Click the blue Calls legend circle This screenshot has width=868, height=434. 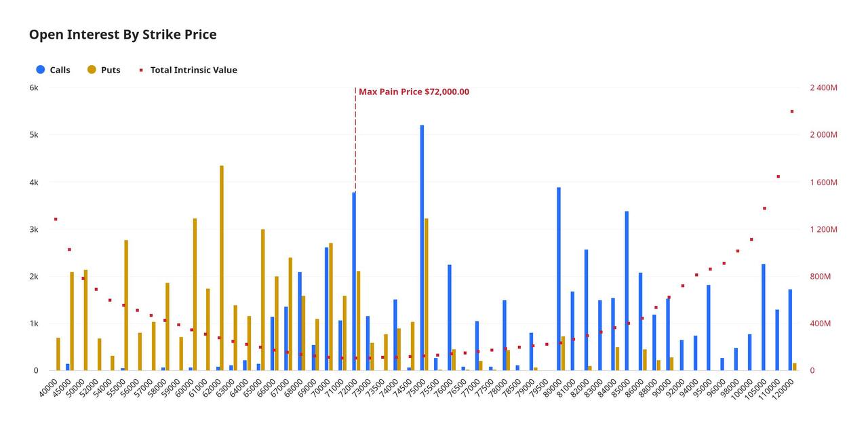click(41, 70)
